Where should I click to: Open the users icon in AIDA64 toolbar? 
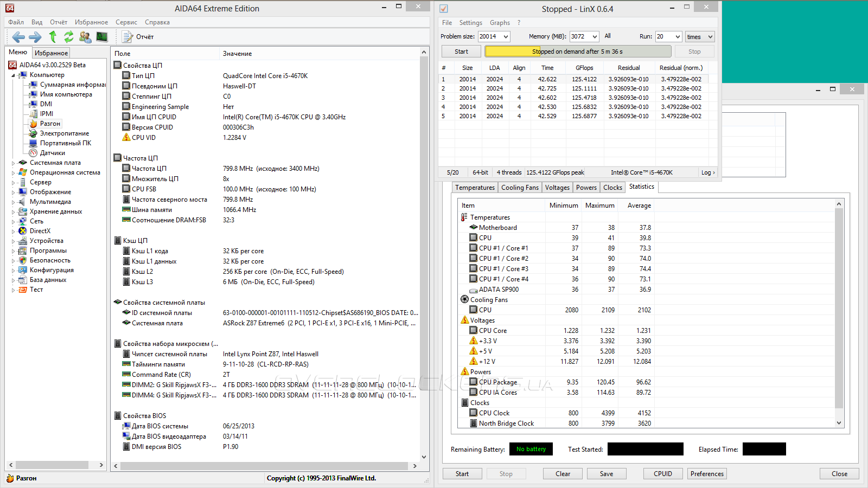(x=85, y=37)
